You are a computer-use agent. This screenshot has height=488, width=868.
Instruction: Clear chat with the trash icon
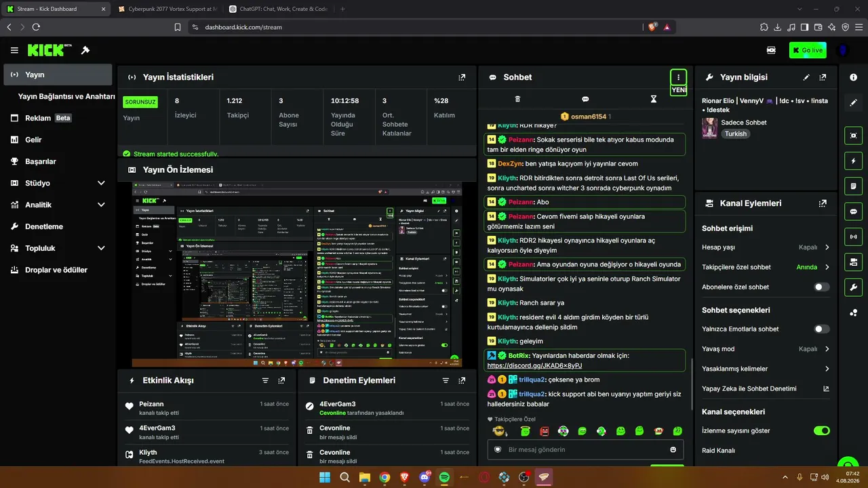point(517,99)
